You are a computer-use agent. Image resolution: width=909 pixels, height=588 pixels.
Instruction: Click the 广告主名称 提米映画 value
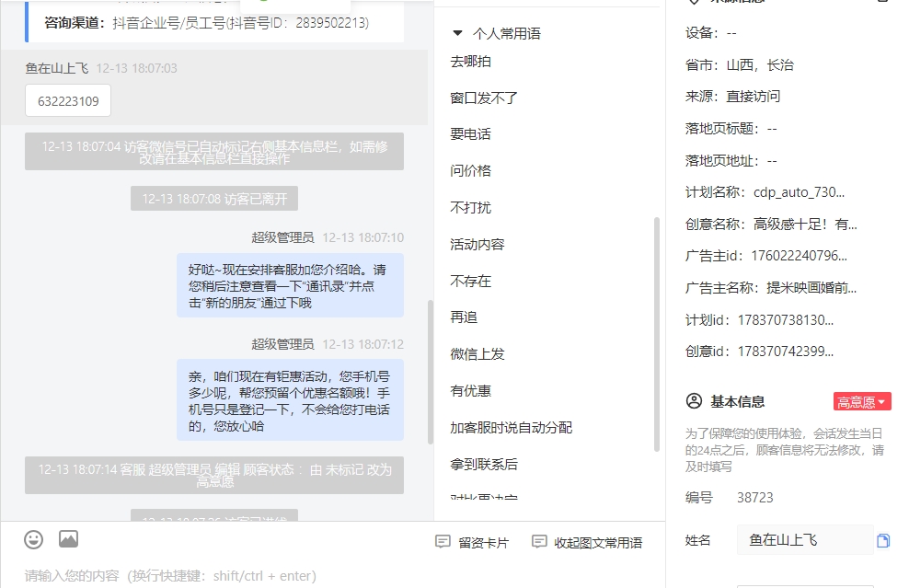click(x=811, y=288)
